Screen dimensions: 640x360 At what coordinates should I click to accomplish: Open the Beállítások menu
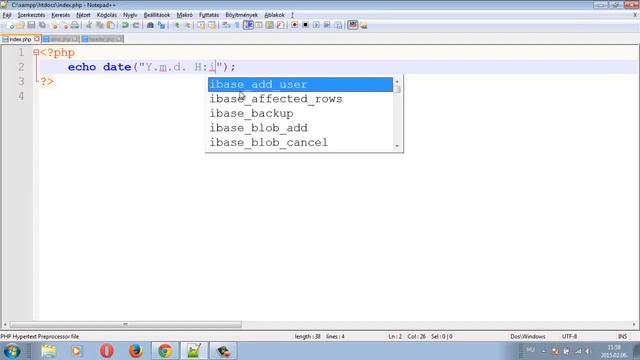coord(157,15)
